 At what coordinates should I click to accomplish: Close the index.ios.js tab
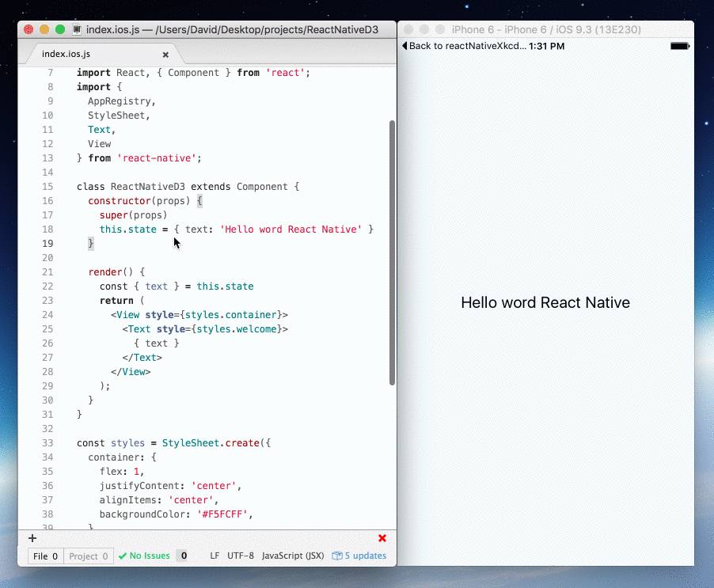(x=165, y=55)
